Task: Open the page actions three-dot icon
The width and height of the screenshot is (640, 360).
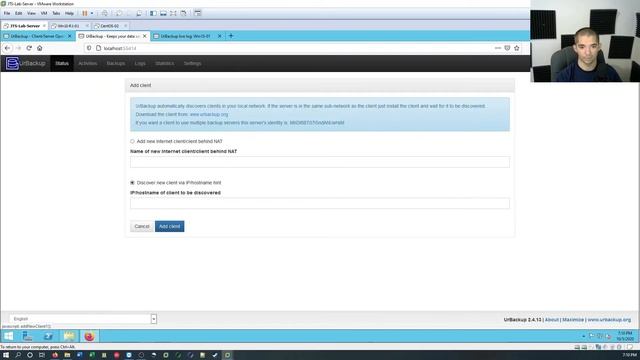Action: 498,48
